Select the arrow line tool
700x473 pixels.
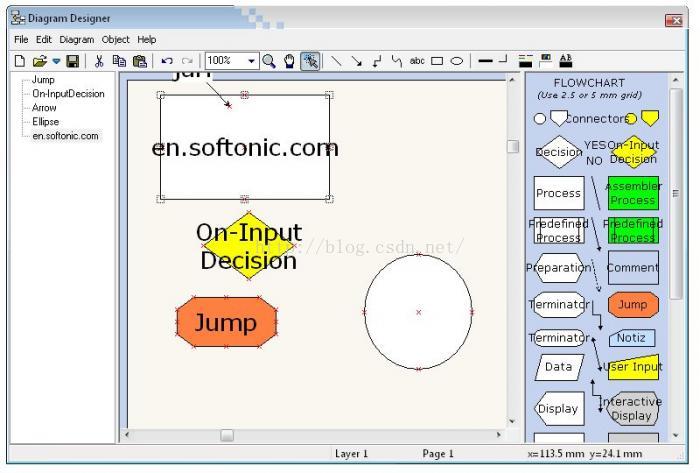pos(356,61)
